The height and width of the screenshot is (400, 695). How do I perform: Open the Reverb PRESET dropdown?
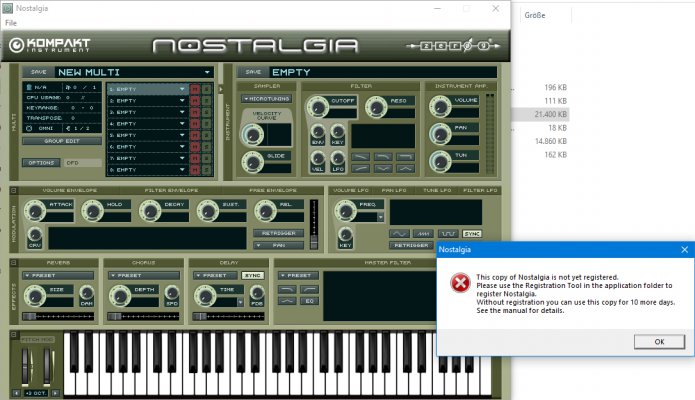pos(59,275)
